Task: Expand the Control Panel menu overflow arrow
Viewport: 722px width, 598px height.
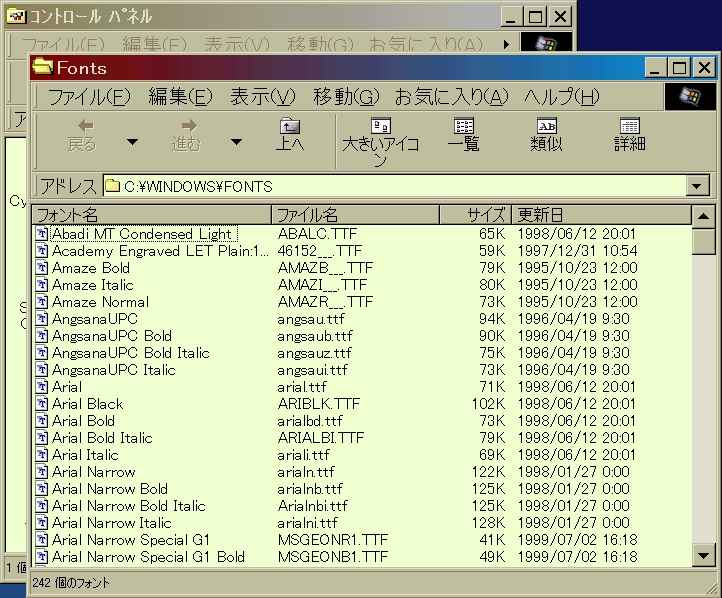Action: tap(507, 44)
